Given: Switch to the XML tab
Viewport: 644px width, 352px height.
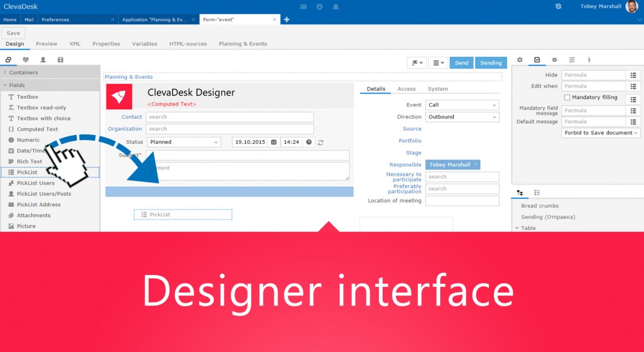Looking at the screenshot, I should 75,44.
